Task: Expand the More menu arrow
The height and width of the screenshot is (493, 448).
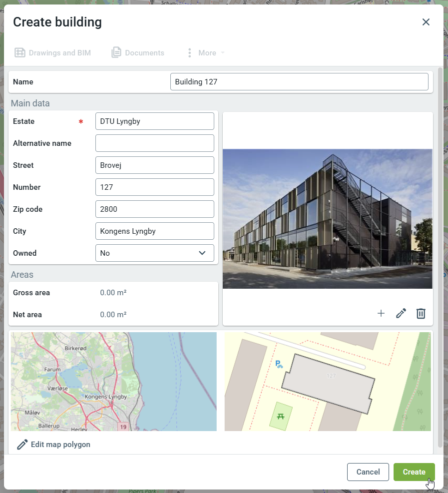Action: [x=223, y=53]
